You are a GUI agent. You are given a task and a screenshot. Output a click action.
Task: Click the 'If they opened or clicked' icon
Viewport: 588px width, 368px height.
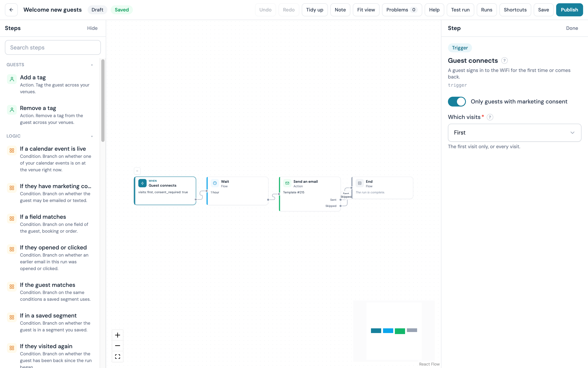coord(12,249)
